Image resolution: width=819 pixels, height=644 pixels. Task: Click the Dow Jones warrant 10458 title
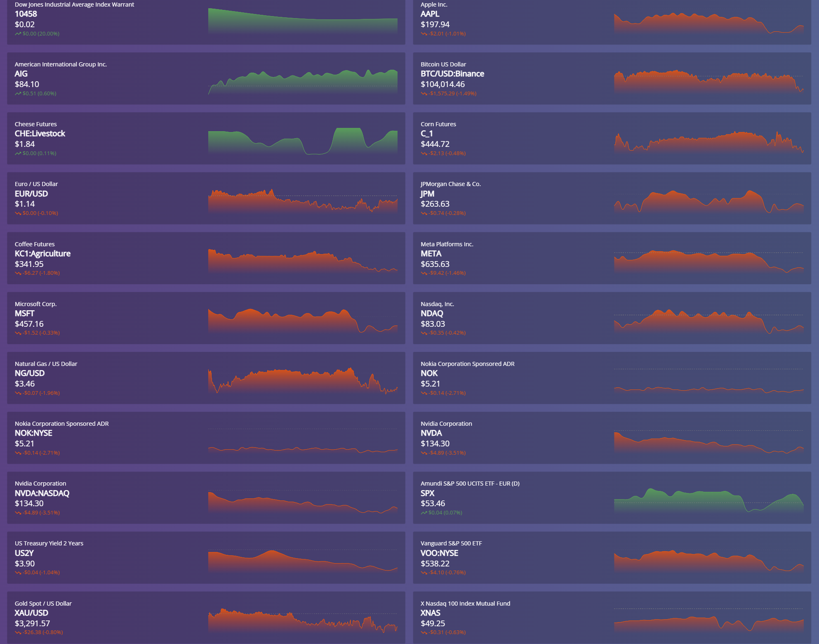click(26, 14)
